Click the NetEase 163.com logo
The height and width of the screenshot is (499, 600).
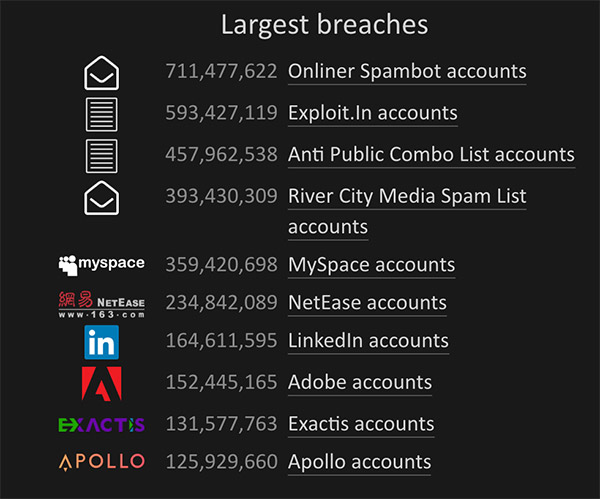102,303
